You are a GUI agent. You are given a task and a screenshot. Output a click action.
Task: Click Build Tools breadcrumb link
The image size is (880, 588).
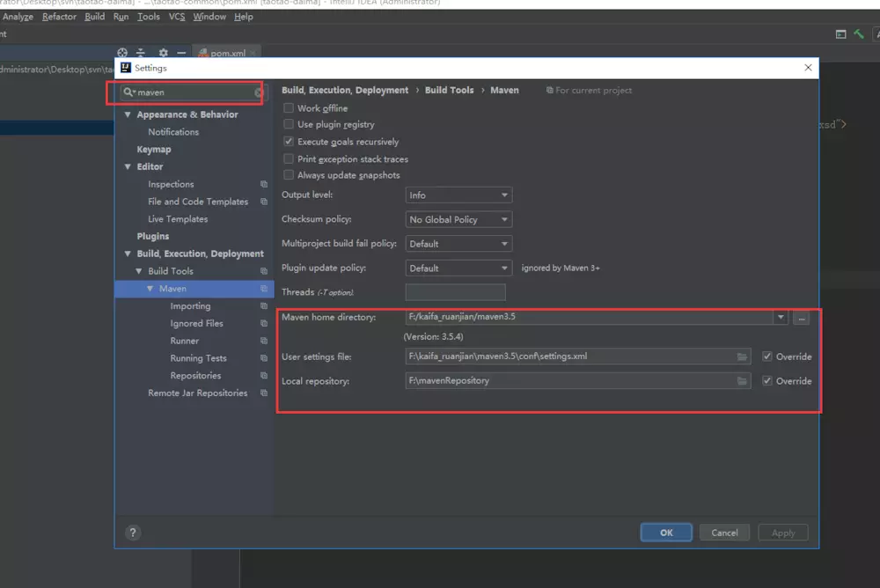click(x=449, y=91)
